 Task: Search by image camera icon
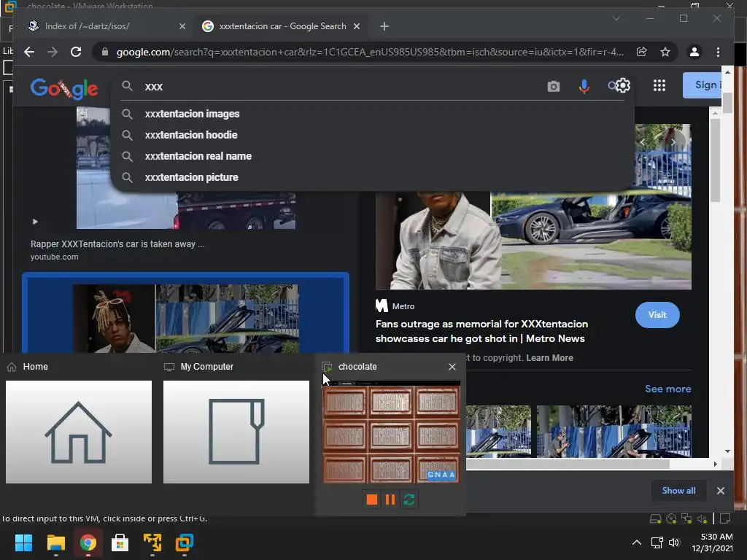point(553,86)
